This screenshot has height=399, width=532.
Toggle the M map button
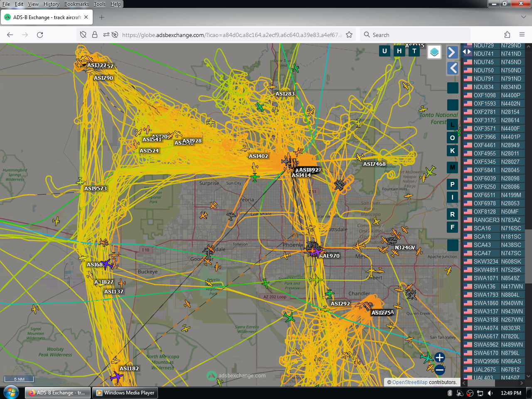(453, 167)
